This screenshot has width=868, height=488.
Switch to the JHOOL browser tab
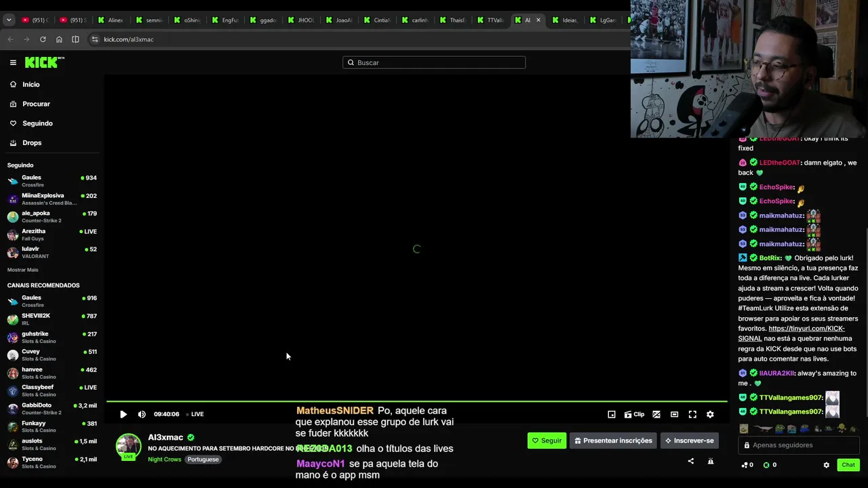click(300, 20)
